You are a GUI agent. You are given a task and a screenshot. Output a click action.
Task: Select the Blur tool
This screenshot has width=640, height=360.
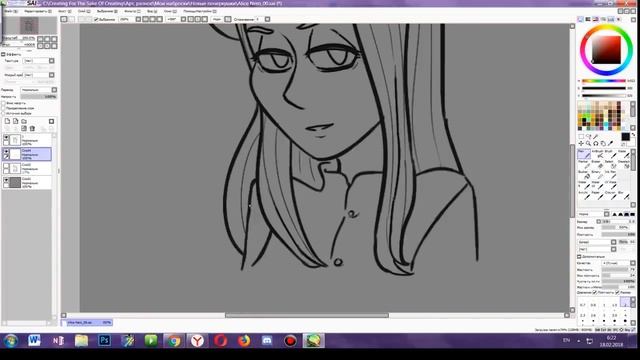[623, 195]
